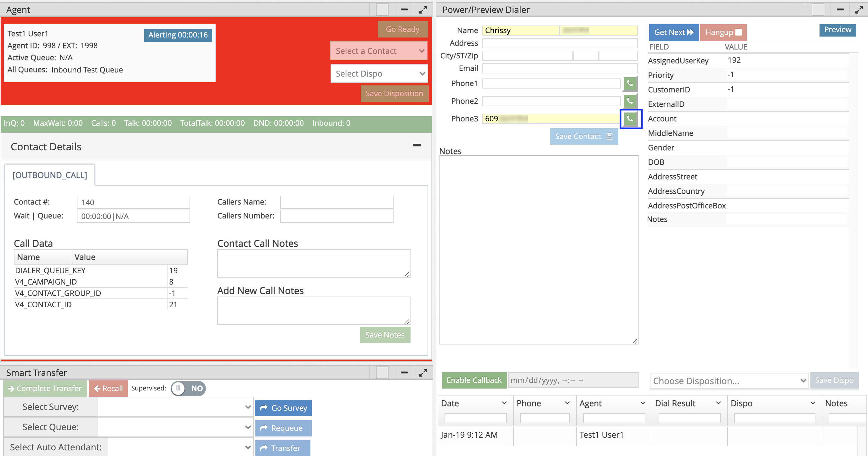
Task: Dial Phone3 using its green call icon
Action: click(630, 119)
